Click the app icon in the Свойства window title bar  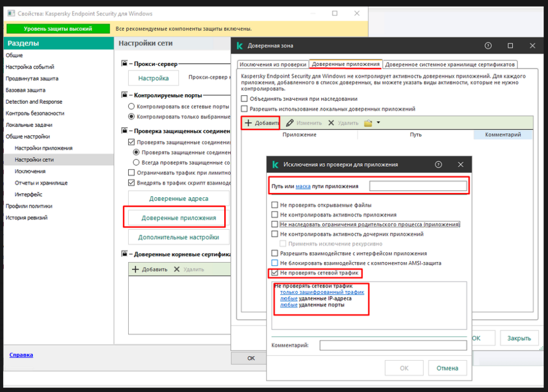tap(11, 13)
